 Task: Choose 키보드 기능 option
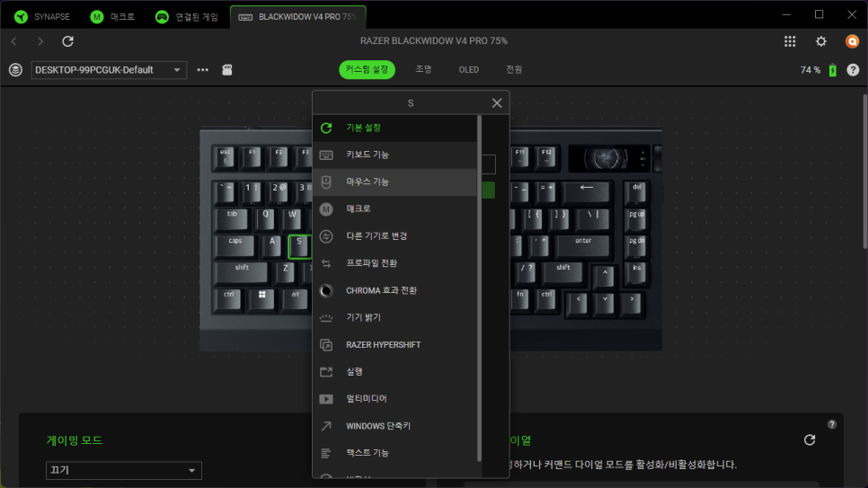click(394, 155)
